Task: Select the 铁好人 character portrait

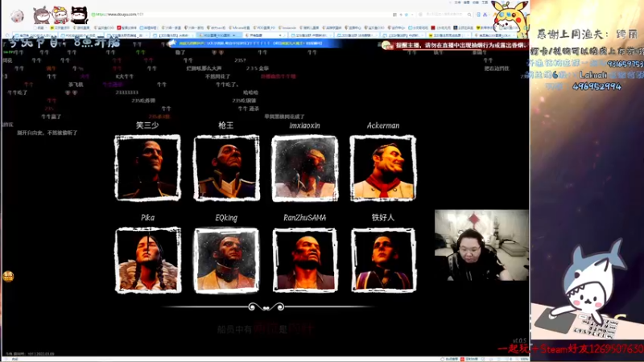Action: pyautogui.click(x=383, y=260)
